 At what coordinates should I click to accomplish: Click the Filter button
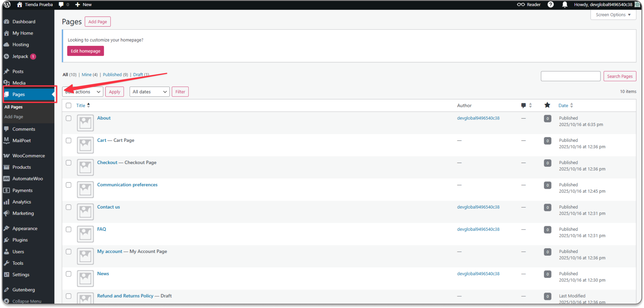[180, 92]
